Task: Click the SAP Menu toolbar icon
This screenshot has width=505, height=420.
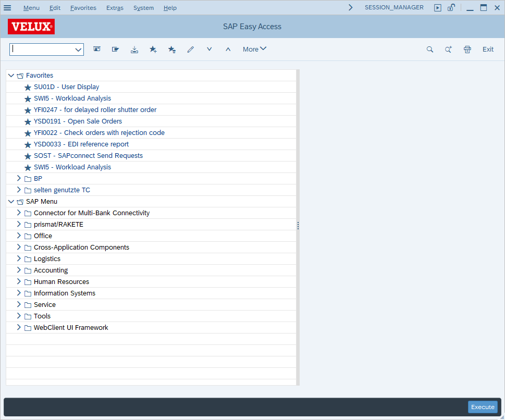Action: click(x=115, y=50)
